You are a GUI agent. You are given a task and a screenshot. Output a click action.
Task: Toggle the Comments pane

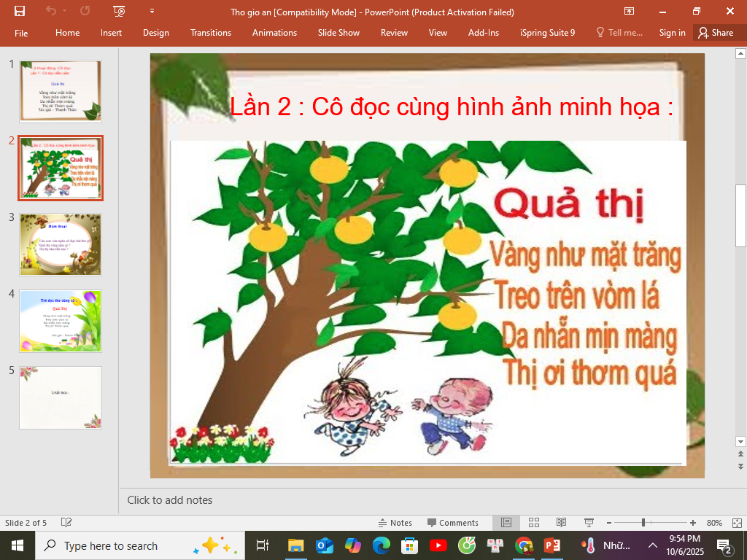coord(453,523)
